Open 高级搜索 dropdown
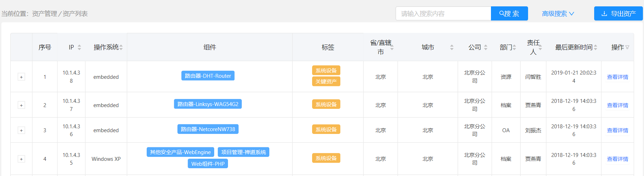644x176 pixels. [558, 14]
